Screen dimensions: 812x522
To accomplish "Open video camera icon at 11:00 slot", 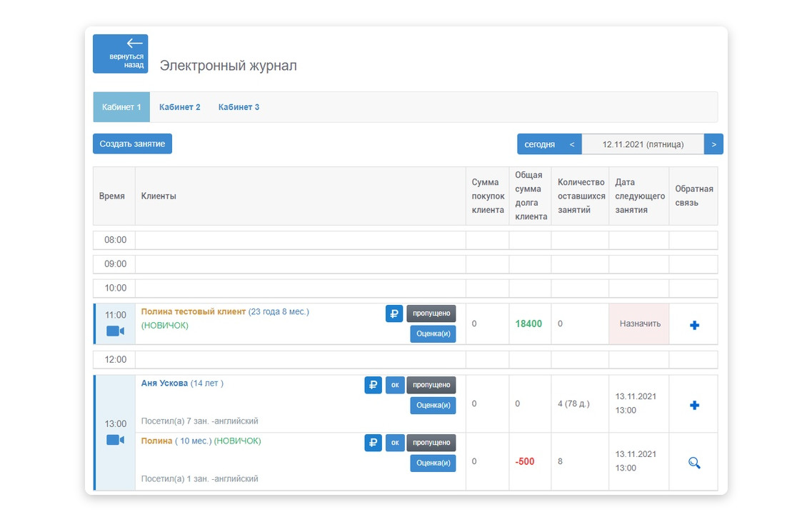I will [115, 331].
